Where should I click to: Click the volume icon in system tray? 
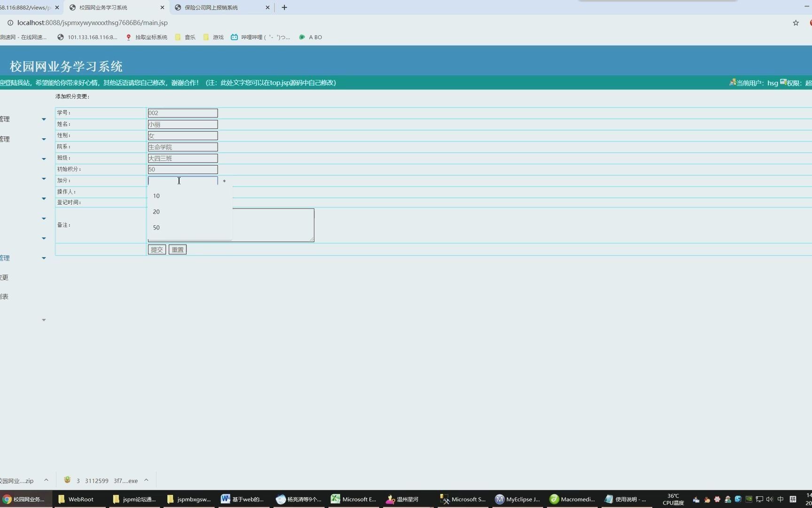click(x=769, y=499)
